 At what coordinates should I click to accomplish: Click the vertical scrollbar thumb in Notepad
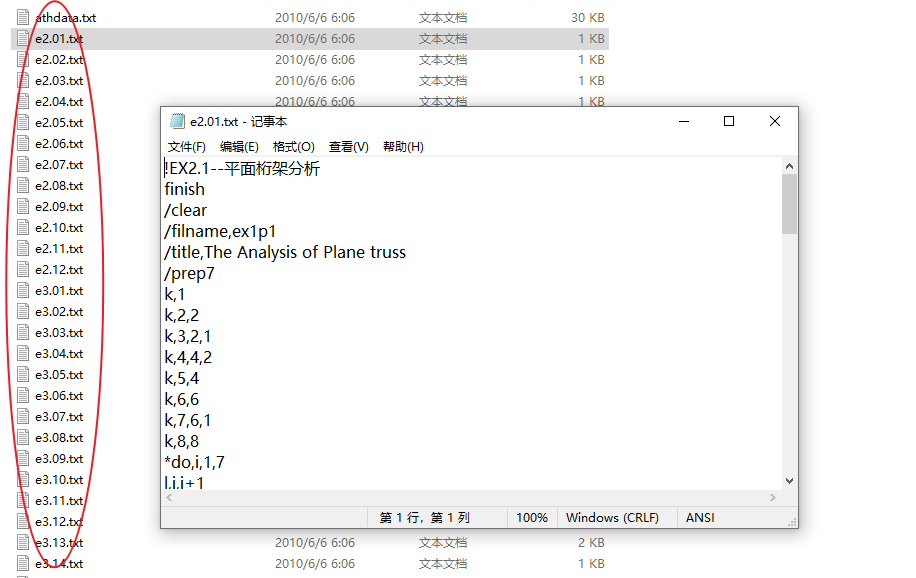[789, 204]
